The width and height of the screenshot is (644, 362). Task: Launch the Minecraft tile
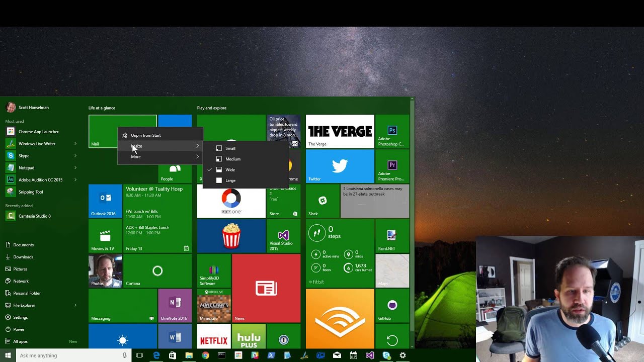pyautogui.click(x=214, y=306)
